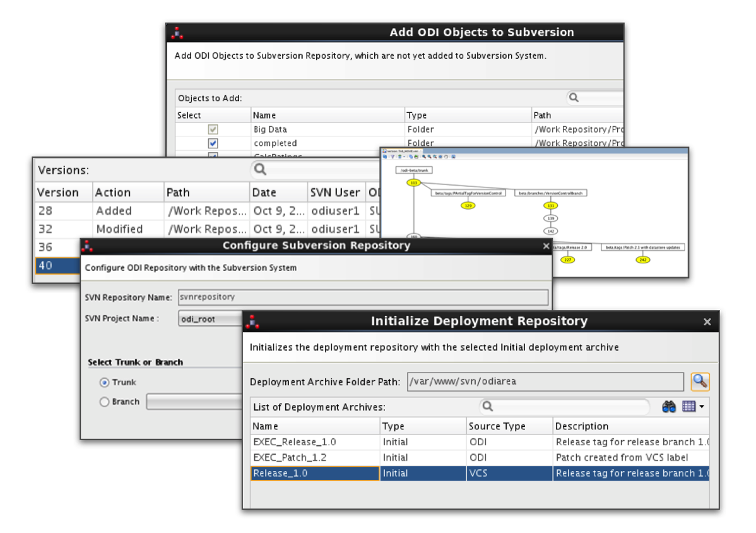Open the dropdown arrow next to the columns icon

pos(702,407)
